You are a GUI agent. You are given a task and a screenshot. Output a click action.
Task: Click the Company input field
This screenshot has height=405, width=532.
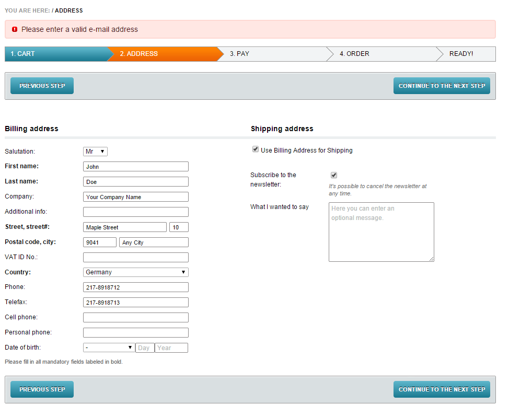136,196
